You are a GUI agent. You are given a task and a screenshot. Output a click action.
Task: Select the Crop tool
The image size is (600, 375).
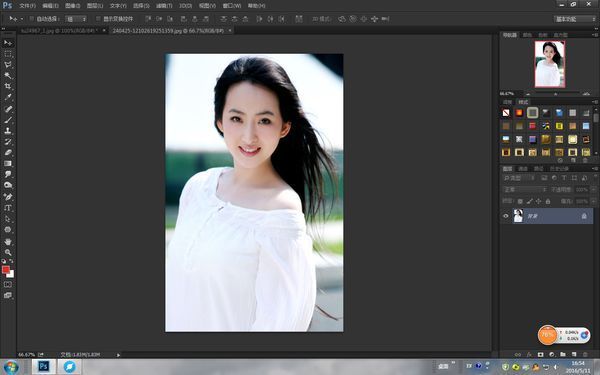(8, 86)
